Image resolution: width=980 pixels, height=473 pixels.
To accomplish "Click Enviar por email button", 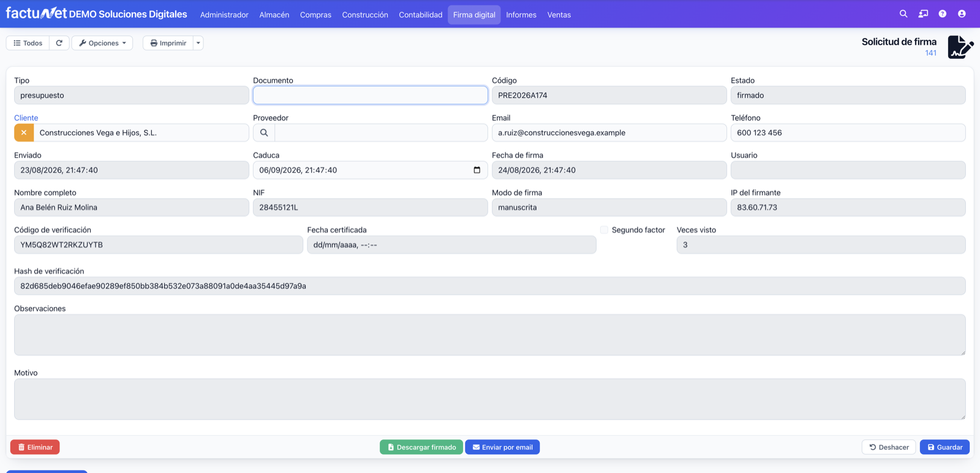I will pos(502,447).
